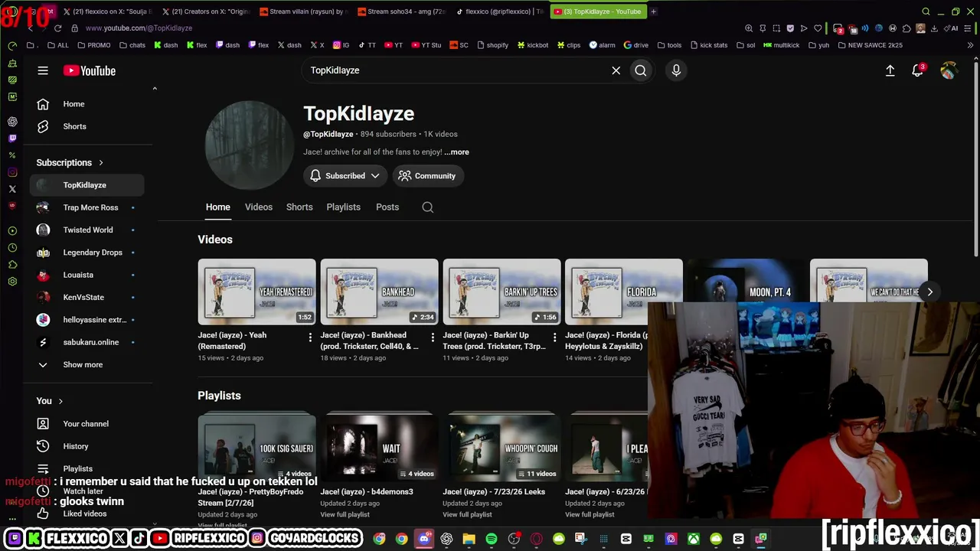Screen dimensions: 980x551
Task: Expand the Subscriptions section
Action: pyautogui.click(x=70, y=162)
